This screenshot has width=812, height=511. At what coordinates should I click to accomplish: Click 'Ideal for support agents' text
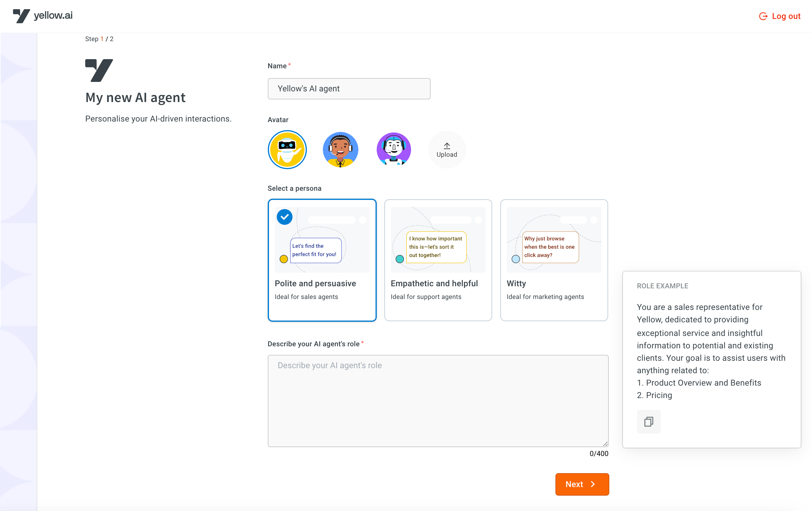pyautogui.click(x=426, y=297)
